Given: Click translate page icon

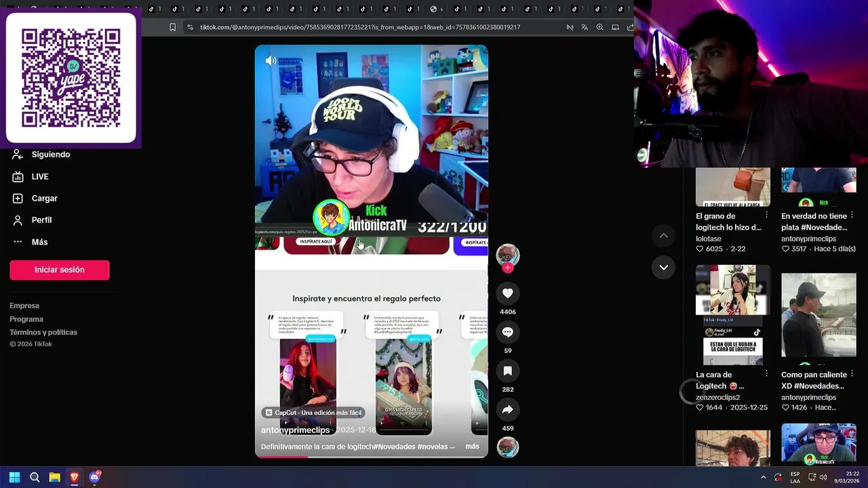Looking at the screenshot, I should pyautogui.click(x=585, y=27).
